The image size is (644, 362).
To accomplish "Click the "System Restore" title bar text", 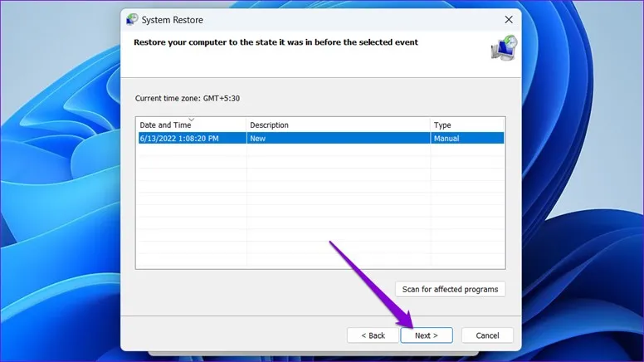I will click(173, 19).
